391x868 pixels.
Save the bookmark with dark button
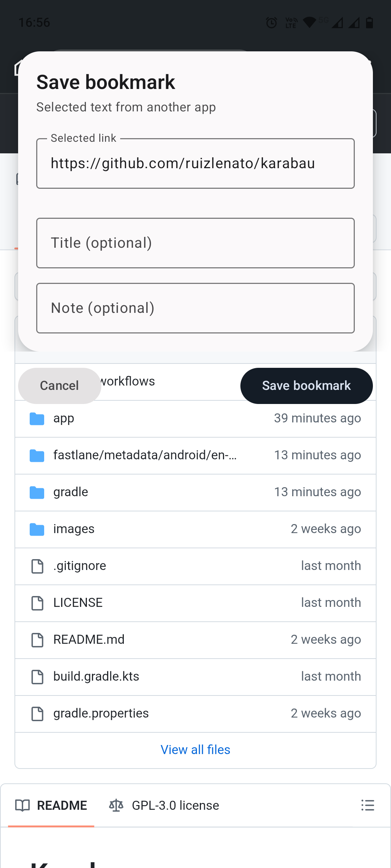click(x=306, y=386)
